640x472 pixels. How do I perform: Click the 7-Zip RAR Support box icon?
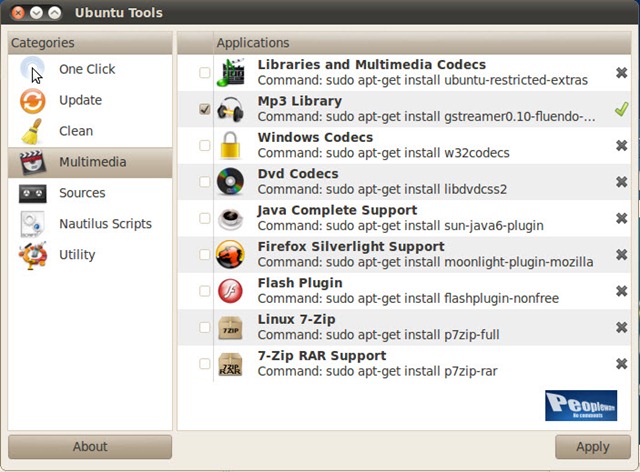click(230, 364)
